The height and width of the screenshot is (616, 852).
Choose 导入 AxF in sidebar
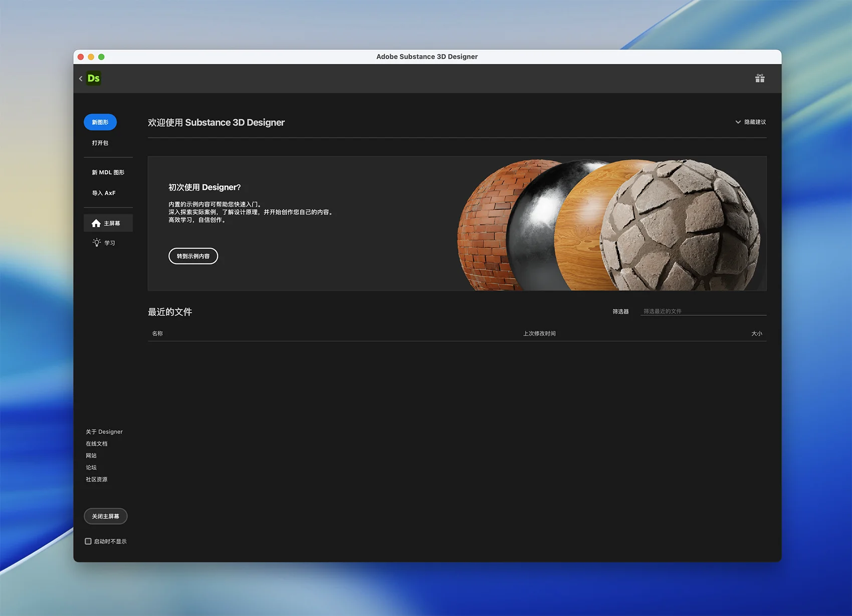tap(104, 193)
